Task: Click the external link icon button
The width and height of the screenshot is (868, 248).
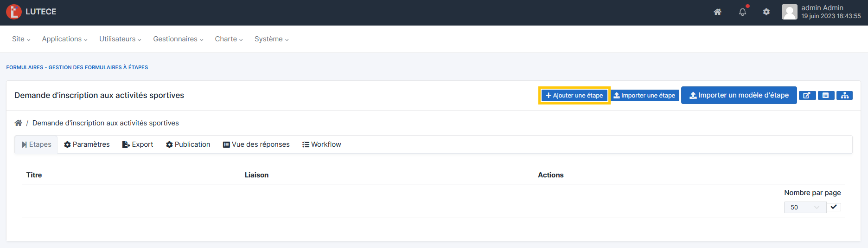Action: tap(807, 95)
